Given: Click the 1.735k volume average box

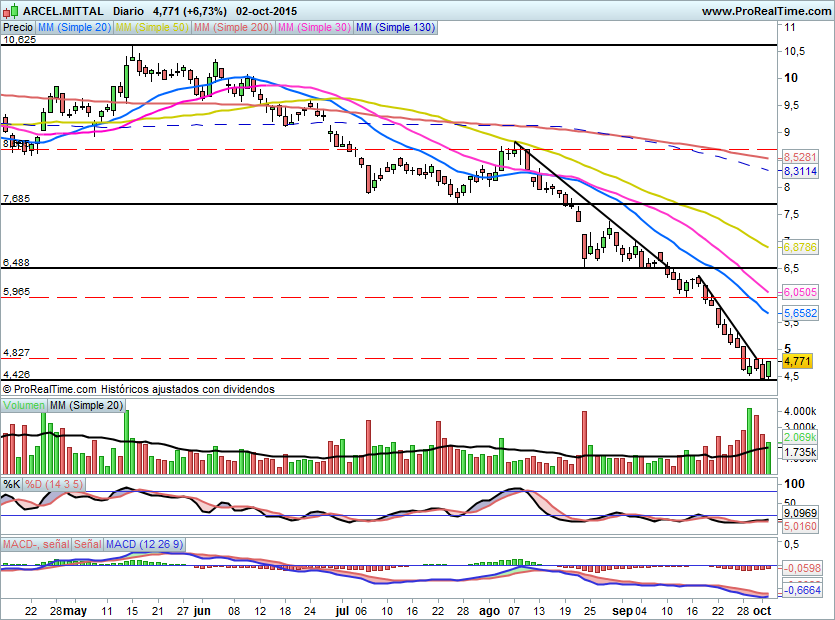Looking at the screenshot, I should pos(800,452).
